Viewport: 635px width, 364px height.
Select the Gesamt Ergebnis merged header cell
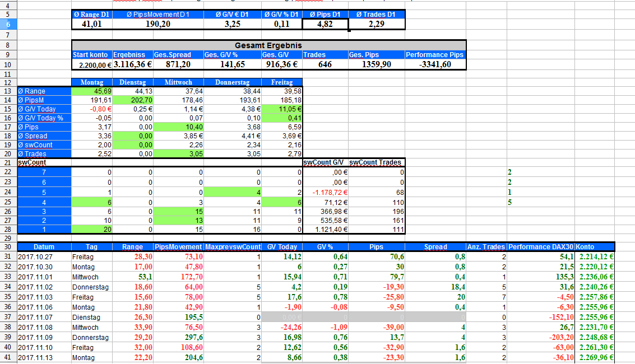pyautogui.click(x=269, y=45)
